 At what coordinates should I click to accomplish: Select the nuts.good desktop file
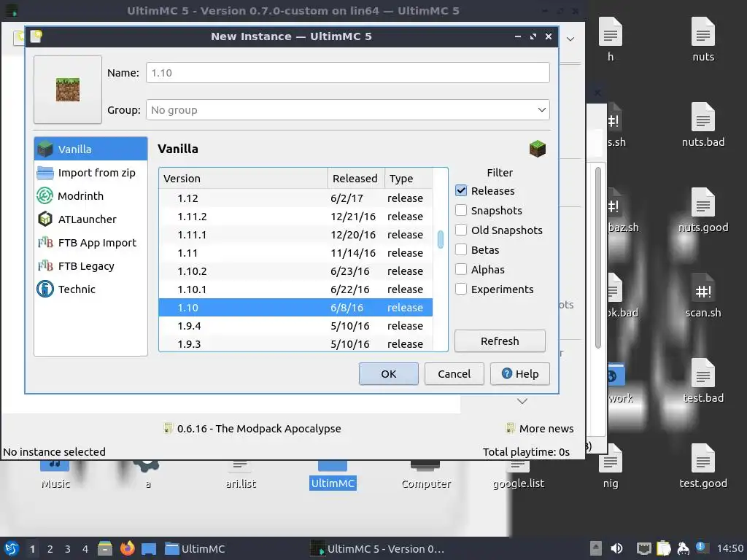(703, 211)
